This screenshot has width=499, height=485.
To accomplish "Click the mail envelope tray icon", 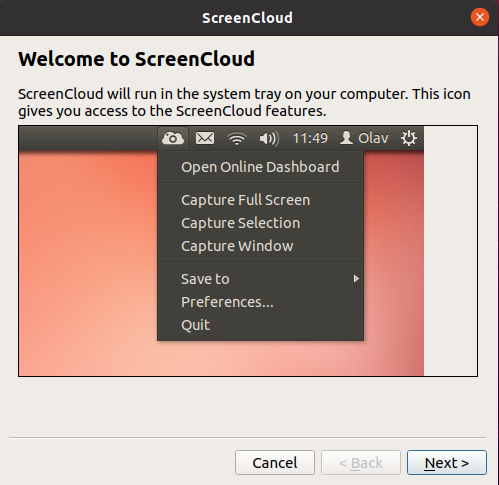I will [x=205, y=138].
